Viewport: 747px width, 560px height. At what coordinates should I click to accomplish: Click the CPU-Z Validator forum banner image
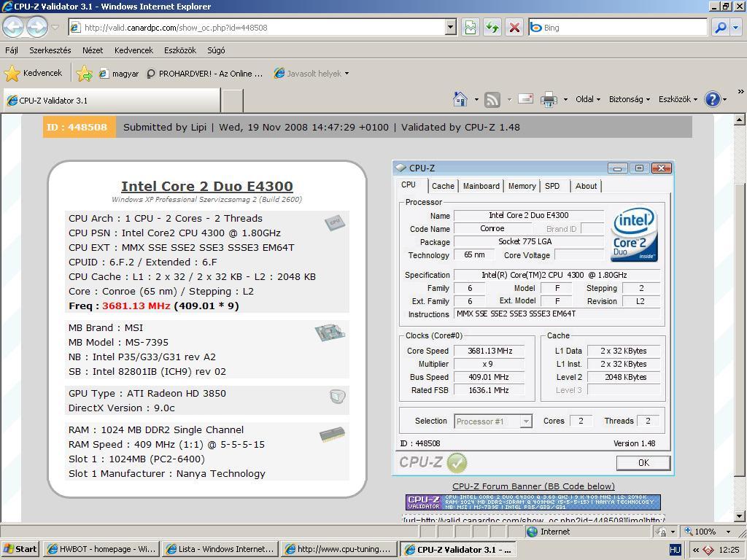point(533,502)
